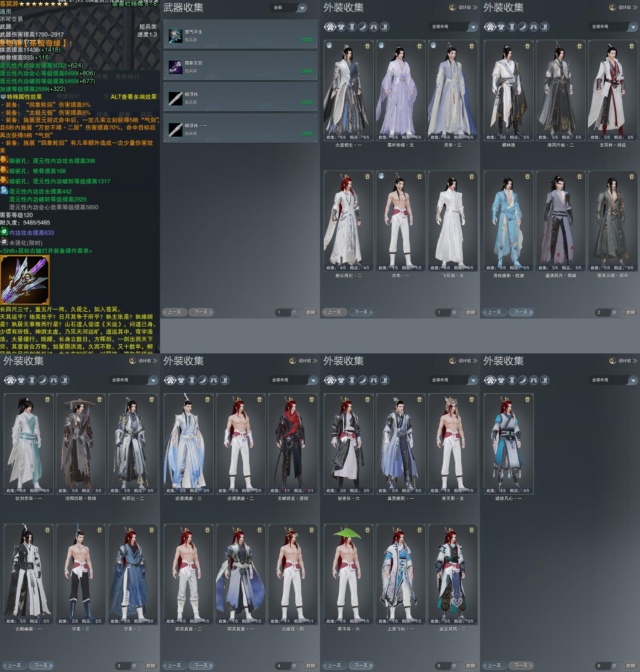
Task: Select the first category filter tab, page 5 panel
Action: click(x=330, y=380)
